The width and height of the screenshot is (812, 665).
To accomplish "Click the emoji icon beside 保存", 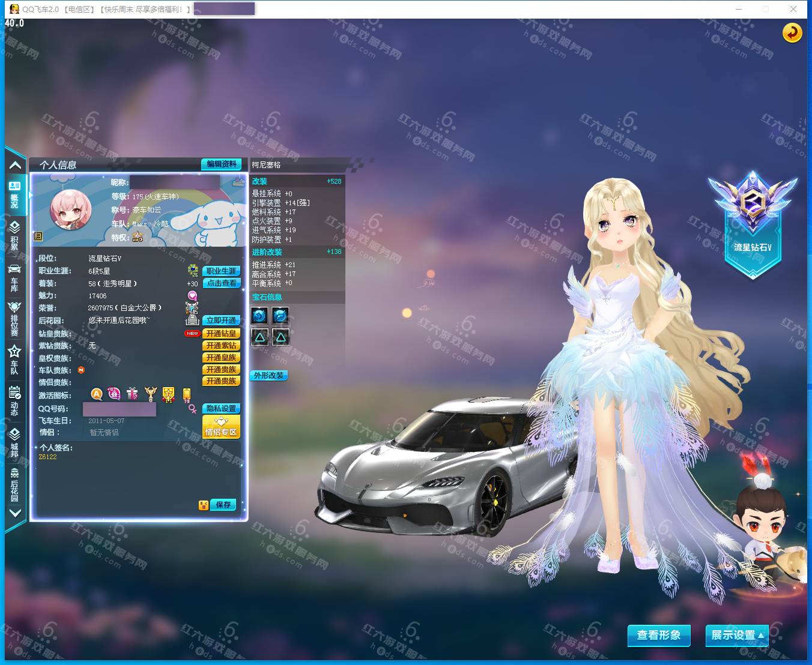I will (x=204, y=505).
